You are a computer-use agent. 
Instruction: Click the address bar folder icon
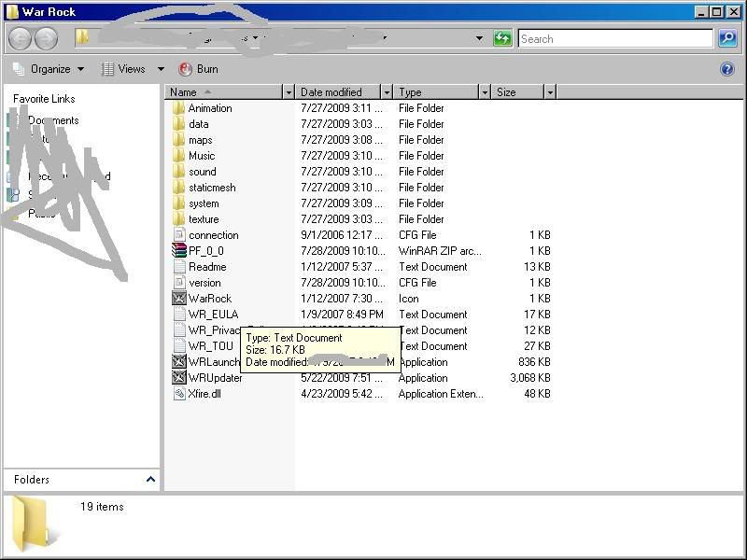(83, 37)
